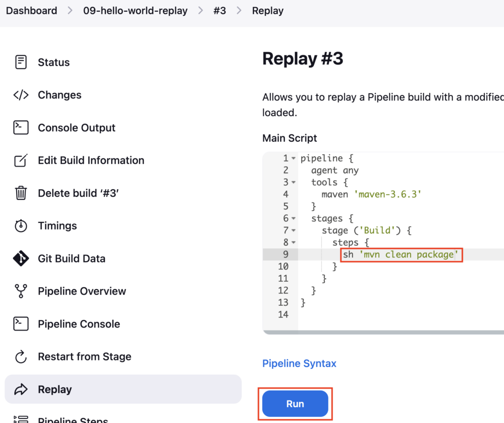Collapse the stage Build fold arrow on line 7

(x=293, y=230)
